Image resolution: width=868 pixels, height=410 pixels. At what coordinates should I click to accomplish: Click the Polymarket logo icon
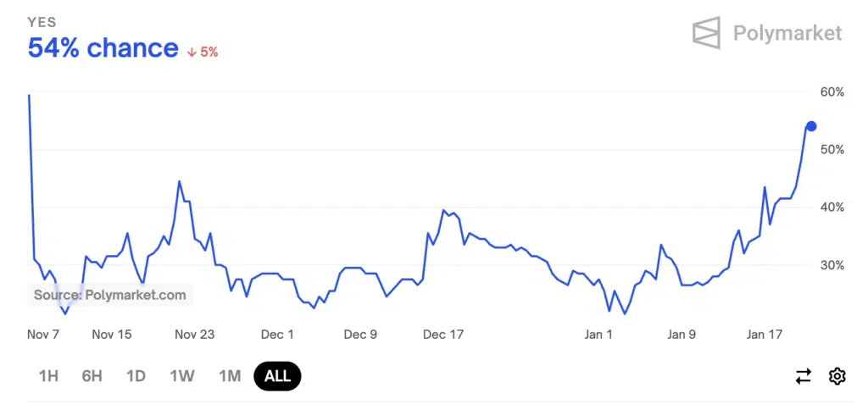point(706,33)
